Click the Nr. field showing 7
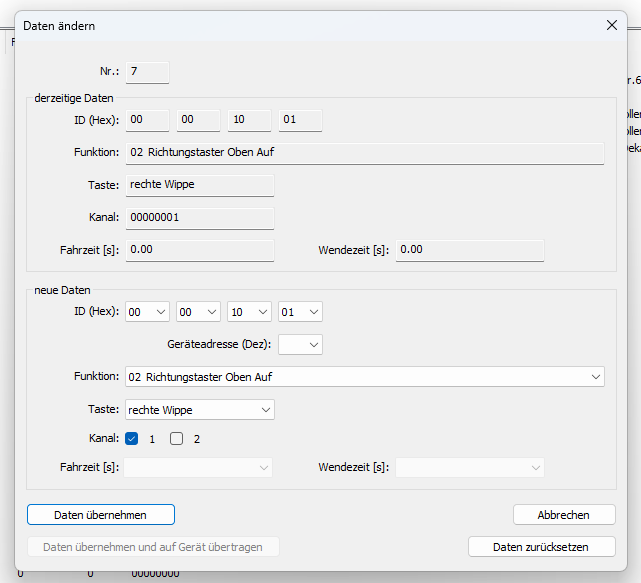Image resolution: width=641 pixels, height=583 pixels. [x=147, y=72]
